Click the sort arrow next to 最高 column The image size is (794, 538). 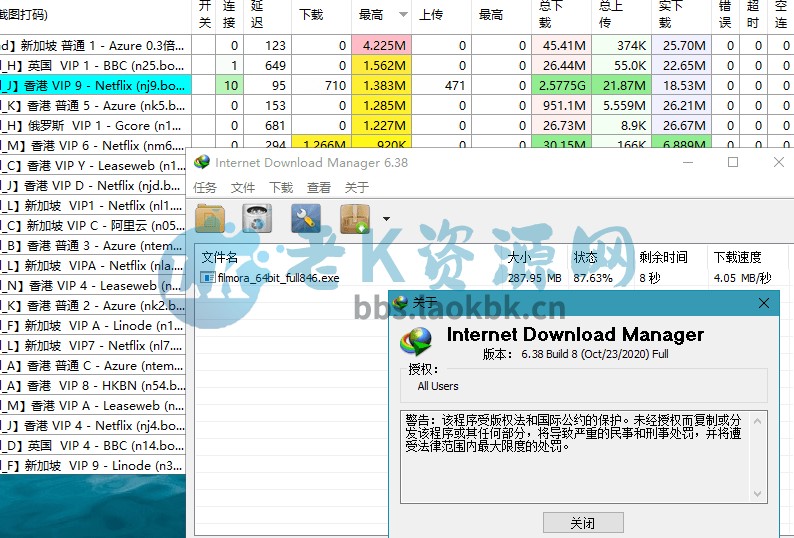[x=403, y=15]
